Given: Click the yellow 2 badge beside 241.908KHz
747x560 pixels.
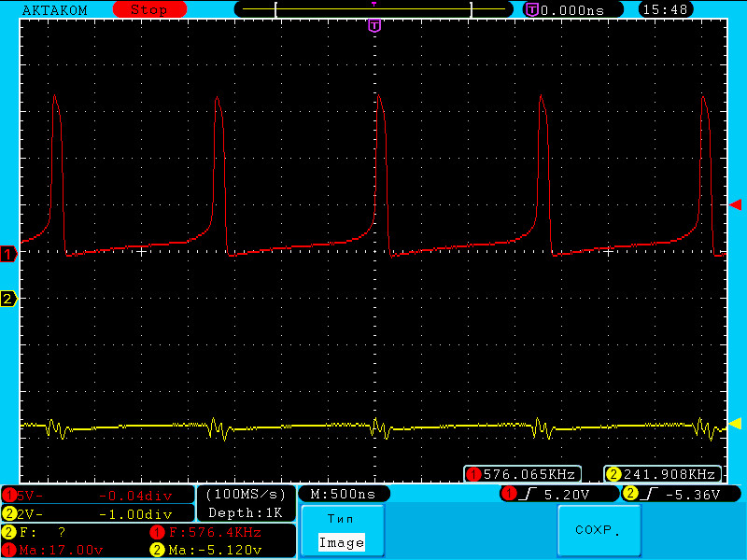Looking at the screenshot, I should (x=613, y=474).
